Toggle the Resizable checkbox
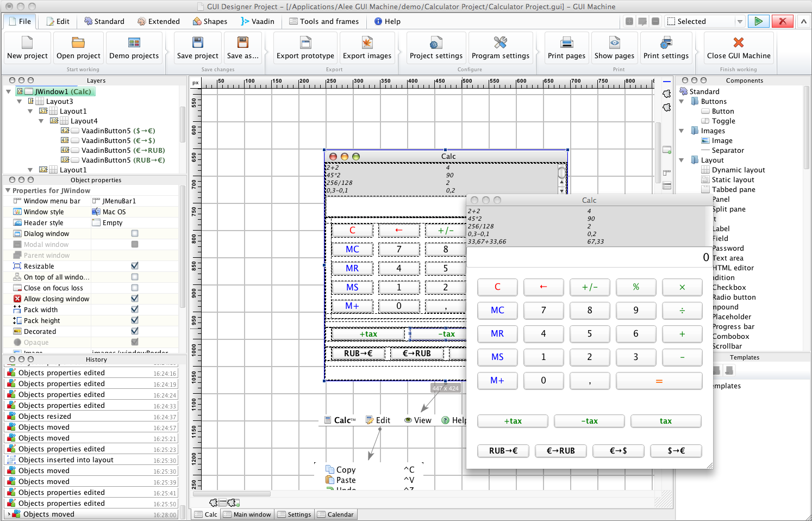Viewport: 812px width, 521px height. pos(135,266)
